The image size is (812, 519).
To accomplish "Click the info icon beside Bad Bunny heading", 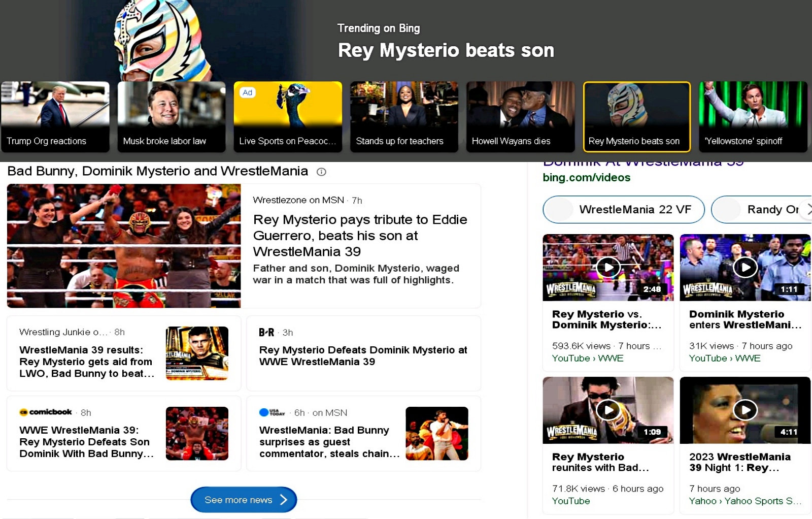I will coord(321,172).
